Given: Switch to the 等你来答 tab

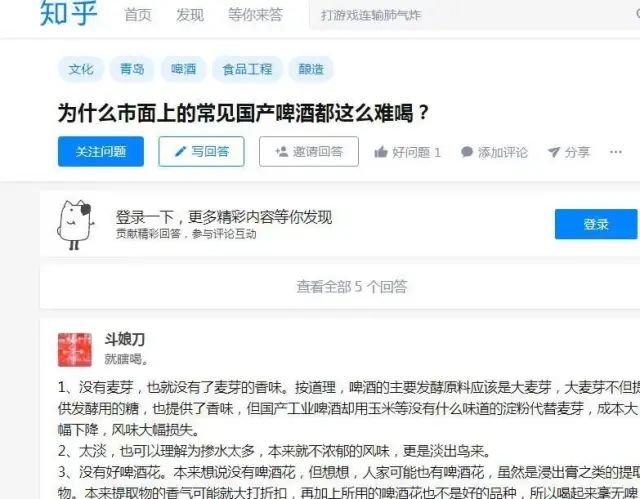Looking at the screenshot, I should click(x=255, y=15).
